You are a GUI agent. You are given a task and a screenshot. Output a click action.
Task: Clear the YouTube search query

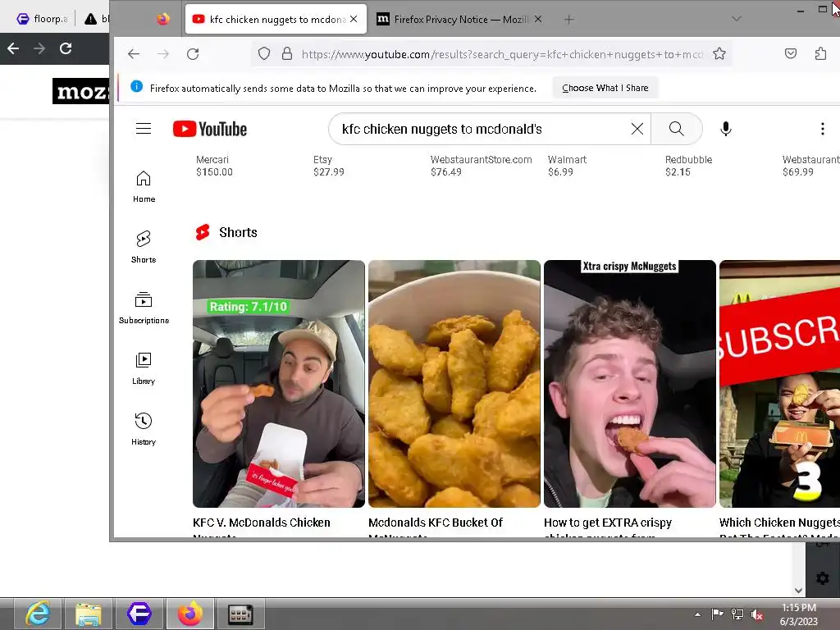pyautogui.click(x=637, y=129)
